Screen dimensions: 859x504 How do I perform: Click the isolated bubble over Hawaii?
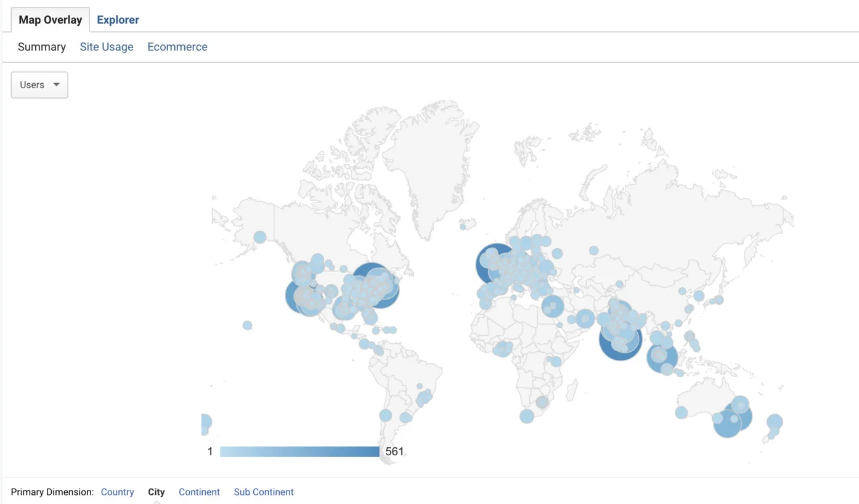click(x=247, y=325)
